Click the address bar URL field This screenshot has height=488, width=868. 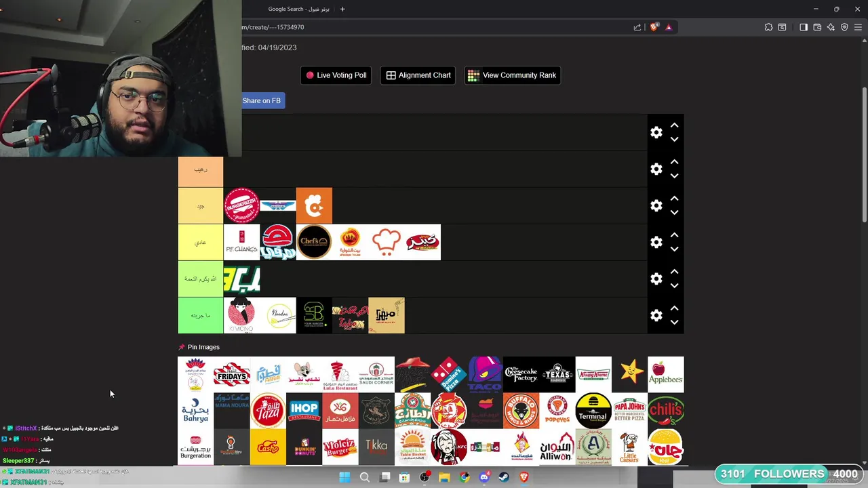pyautogui.click(x=434, y=27)
